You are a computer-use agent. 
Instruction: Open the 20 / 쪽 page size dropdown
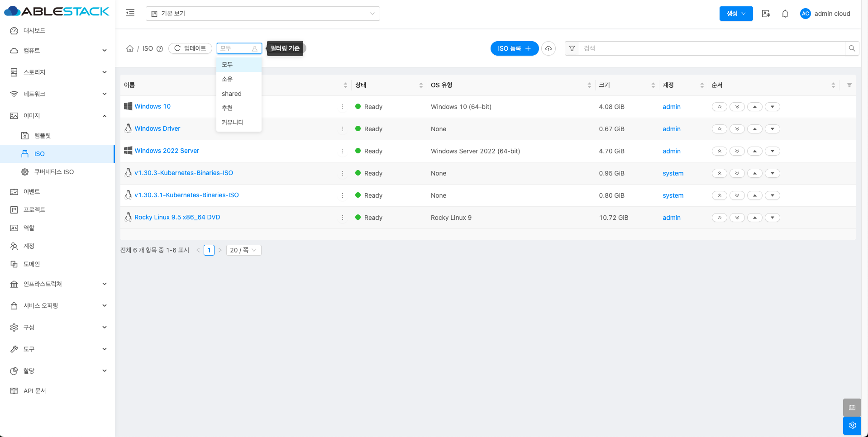pos(243,250)
